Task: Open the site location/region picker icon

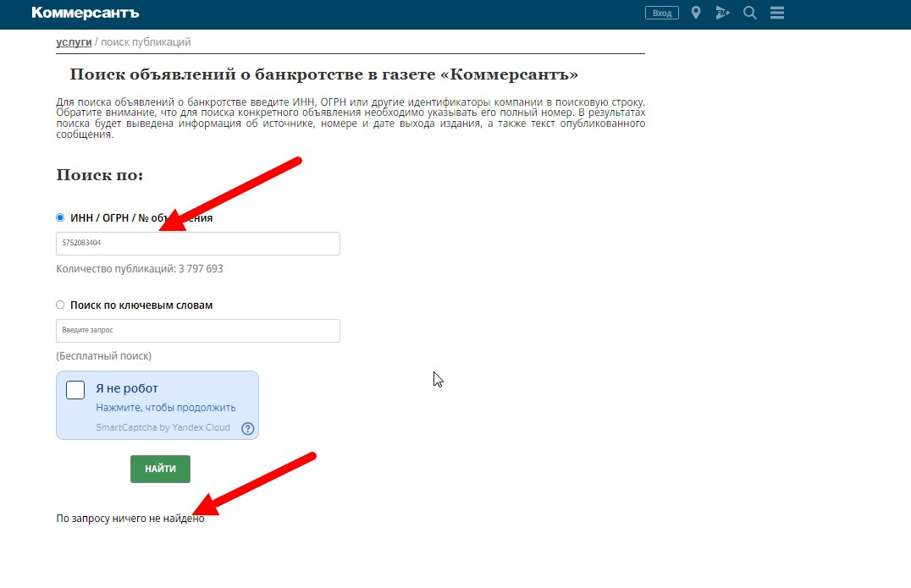Action: tap(695, 13)
